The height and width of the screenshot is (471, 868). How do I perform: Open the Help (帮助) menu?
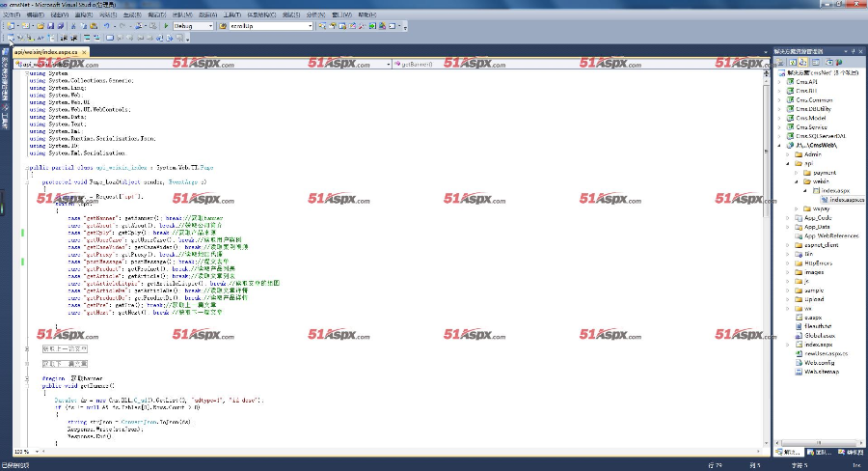tap(367, 15)
